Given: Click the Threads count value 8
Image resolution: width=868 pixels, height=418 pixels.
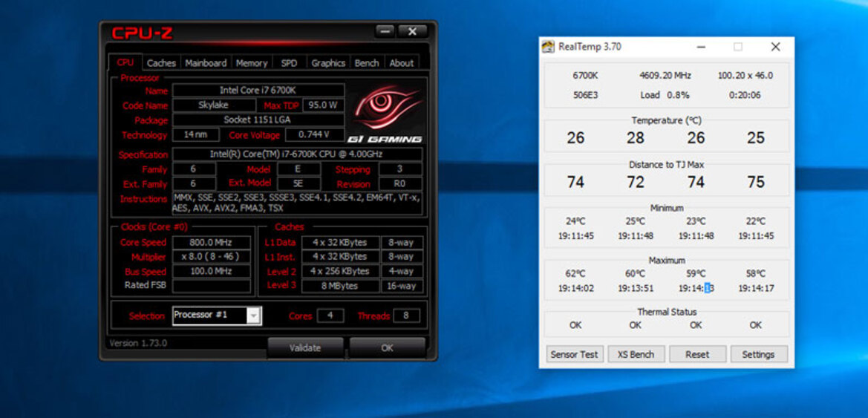Looking at the screenshot, I should (405, 316).
